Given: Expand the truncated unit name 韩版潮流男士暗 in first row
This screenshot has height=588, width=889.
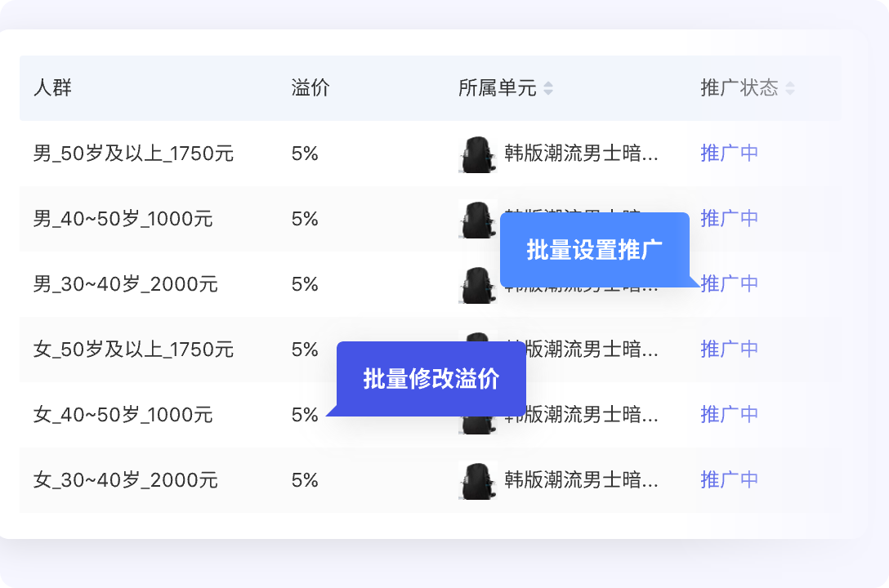Looking at the screenshot, I should [580, 153].
